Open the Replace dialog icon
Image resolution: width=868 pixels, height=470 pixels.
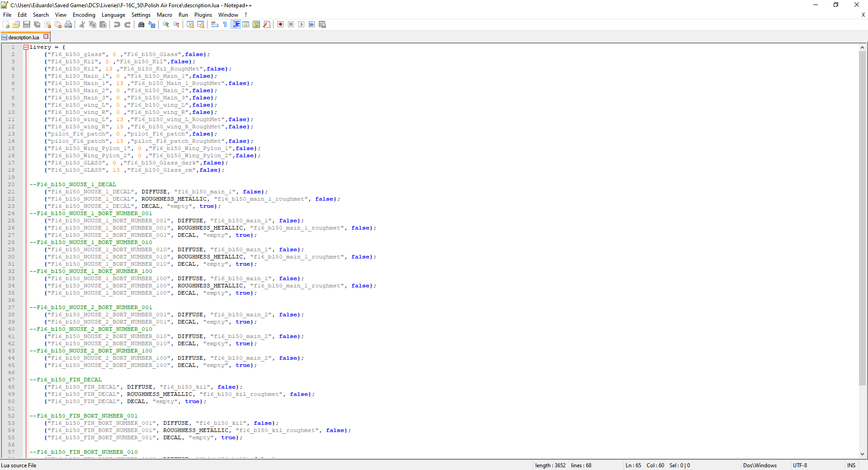coord(152,24)
